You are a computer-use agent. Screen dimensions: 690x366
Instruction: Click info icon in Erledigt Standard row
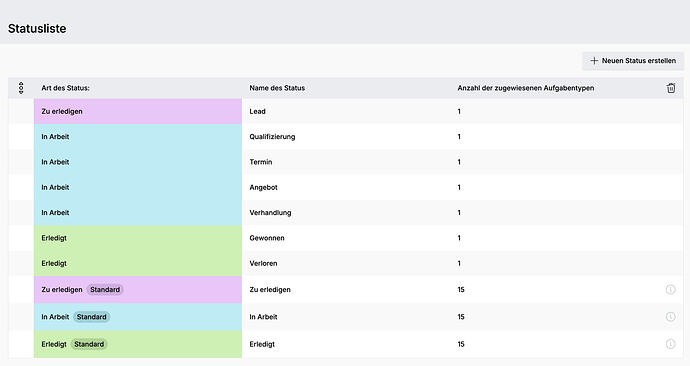[x=670, y=344]
